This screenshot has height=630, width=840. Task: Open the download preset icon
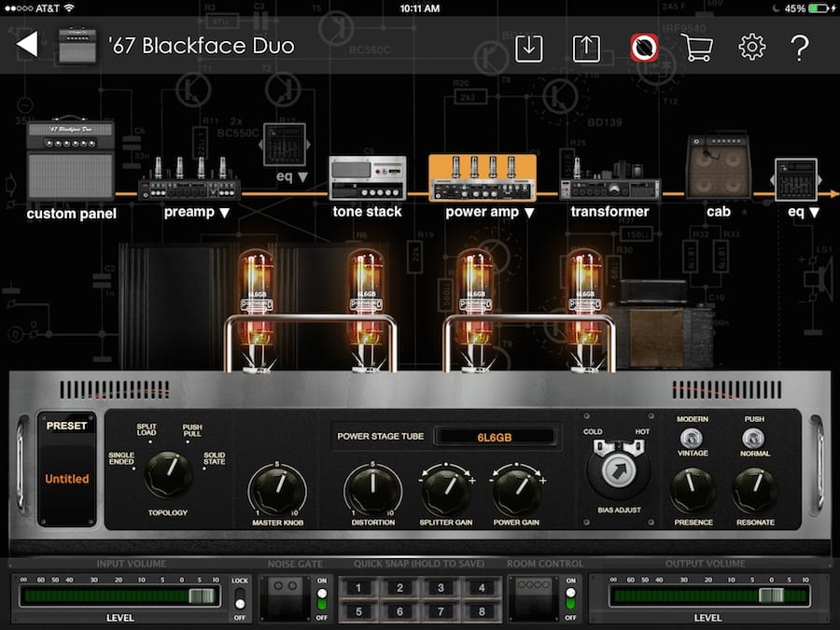pos(529,47)
